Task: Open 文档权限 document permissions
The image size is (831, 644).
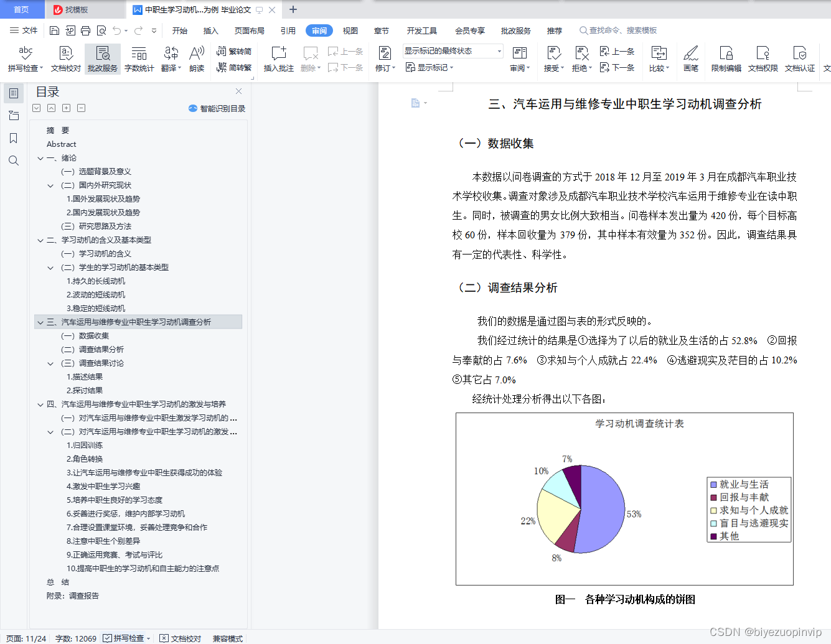Action: 763,59
